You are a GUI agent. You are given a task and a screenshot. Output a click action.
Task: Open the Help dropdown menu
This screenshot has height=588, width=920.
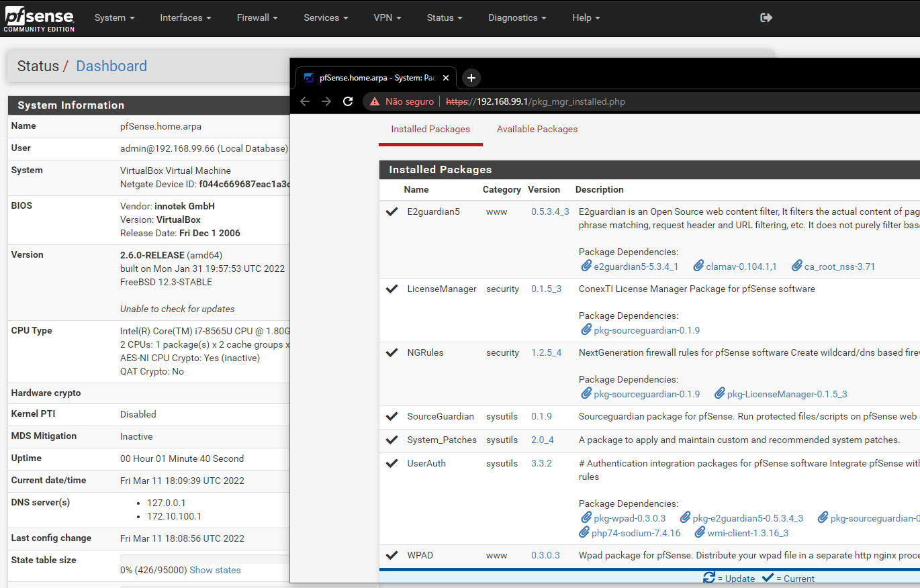point(586,17)
